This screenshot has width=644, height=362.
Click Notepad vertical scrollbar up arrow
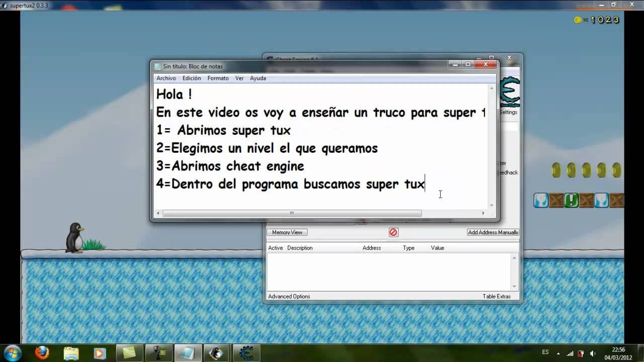492,88
